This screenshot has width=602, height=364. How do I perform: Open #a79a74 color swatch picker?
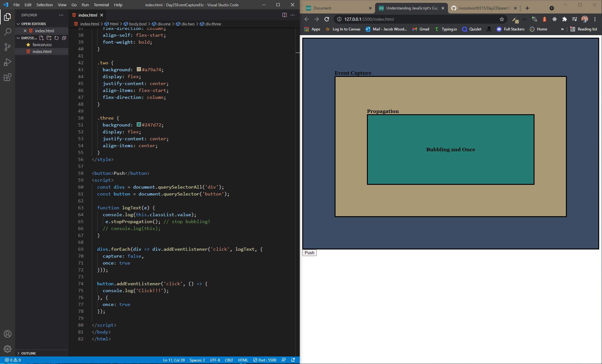pos(139,69)
